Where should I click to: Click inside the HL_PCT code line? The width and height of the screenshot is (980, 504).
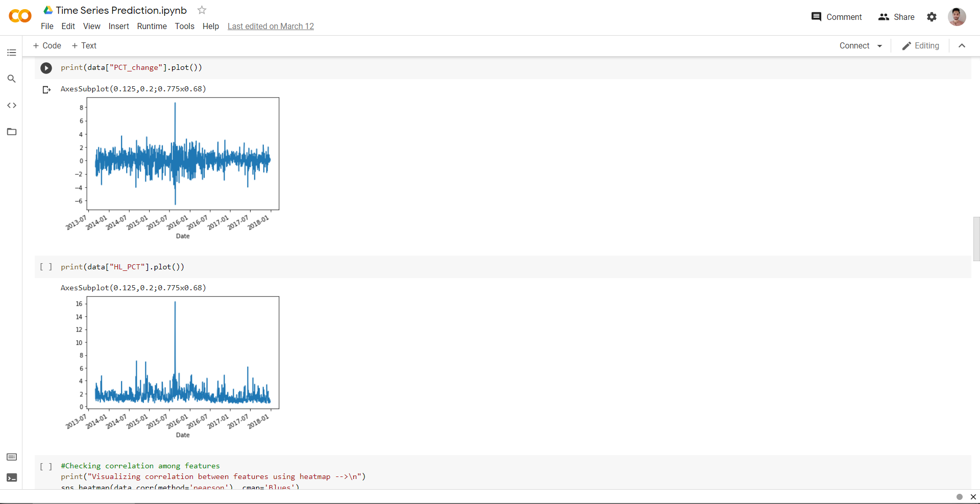(x=122, y=267)
